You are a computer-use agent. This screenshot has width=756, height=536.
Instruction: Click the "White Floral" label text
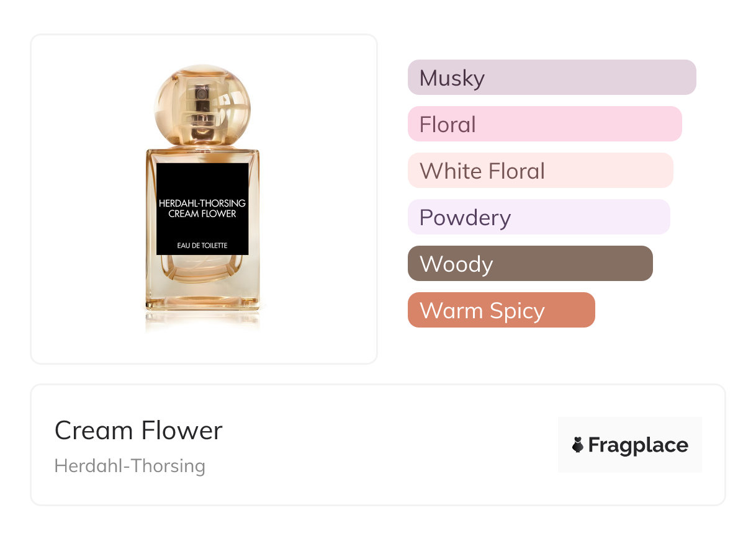pos(482,171)
